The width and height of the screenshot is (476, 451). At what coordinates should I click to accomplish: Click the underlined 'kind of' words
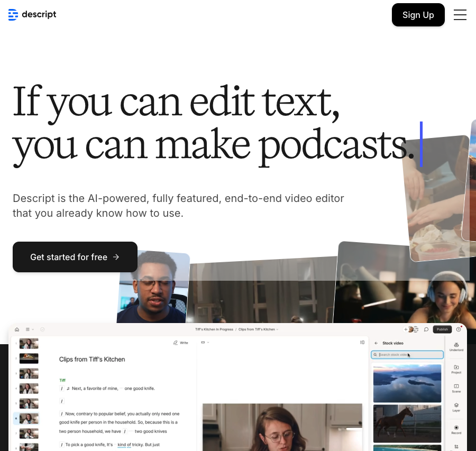click(124, 445)
